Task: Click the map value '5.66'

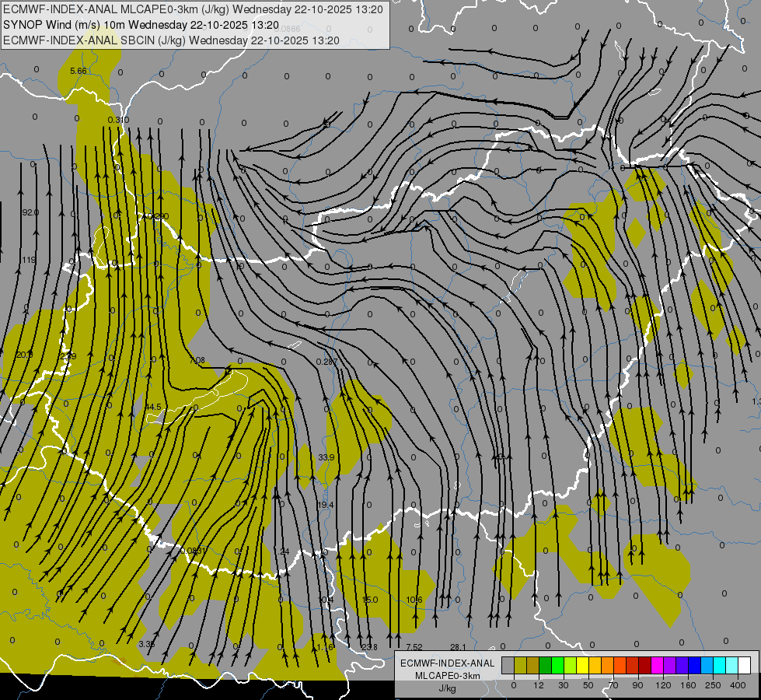Action: 79,71
